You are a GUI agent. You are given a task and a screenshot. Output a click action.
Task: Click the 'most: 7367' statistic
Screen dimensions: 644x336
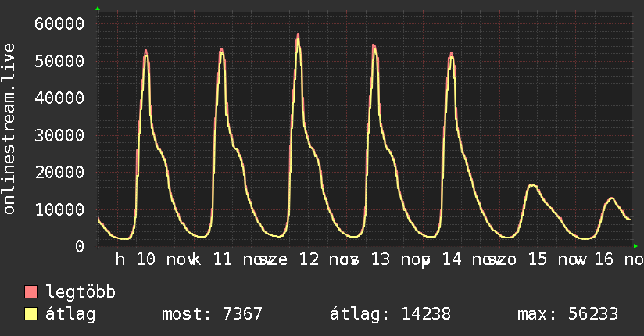pos(212,315)
